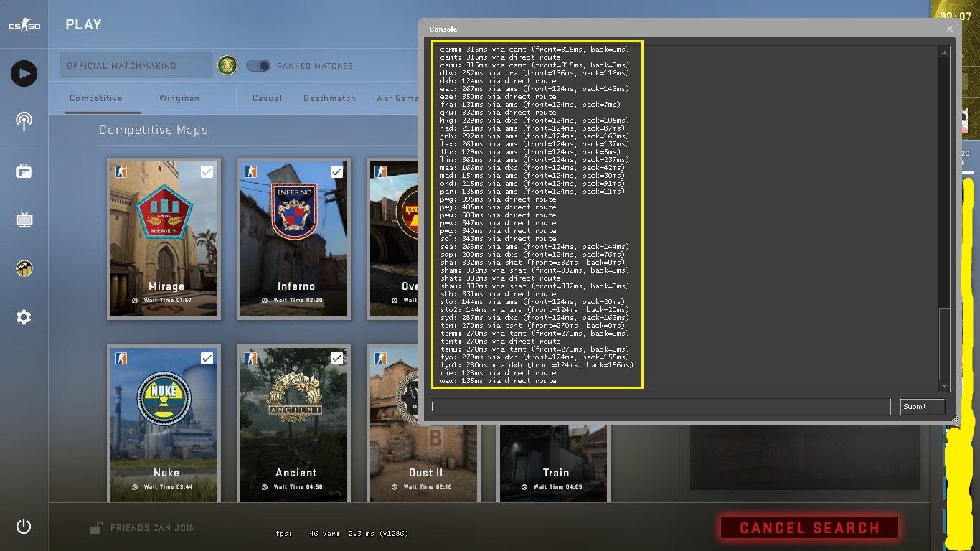
Task: Click the Console window title
Action: (443, 29)
